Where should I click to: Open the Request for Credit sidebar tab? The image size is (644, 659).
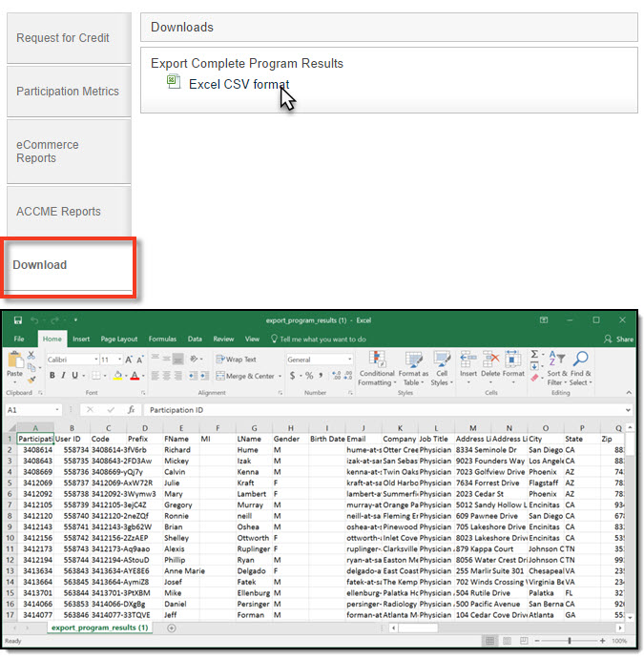(x=69, y=38)
